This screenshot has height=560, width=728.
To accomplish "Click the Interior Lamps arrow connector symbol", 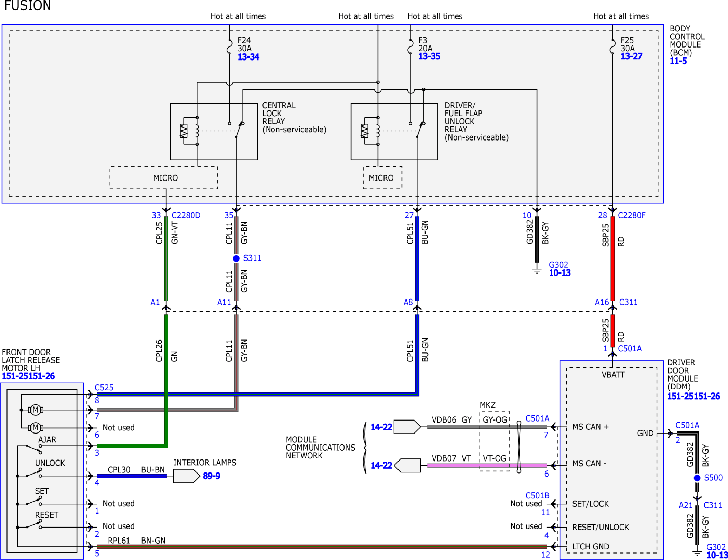I will tap(186, 476).
